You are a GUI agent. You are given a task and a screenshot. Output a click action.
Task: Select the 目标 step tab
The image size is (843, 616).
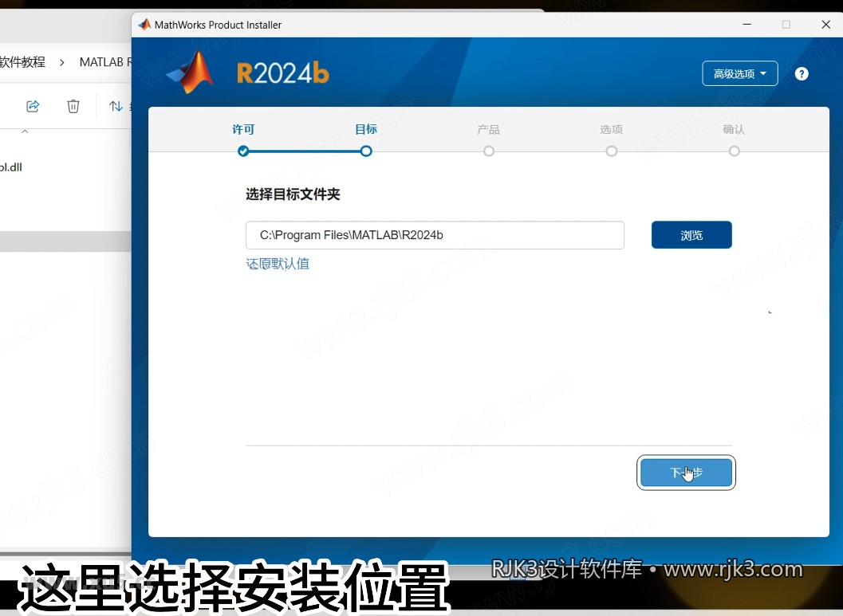coord(366,129)
